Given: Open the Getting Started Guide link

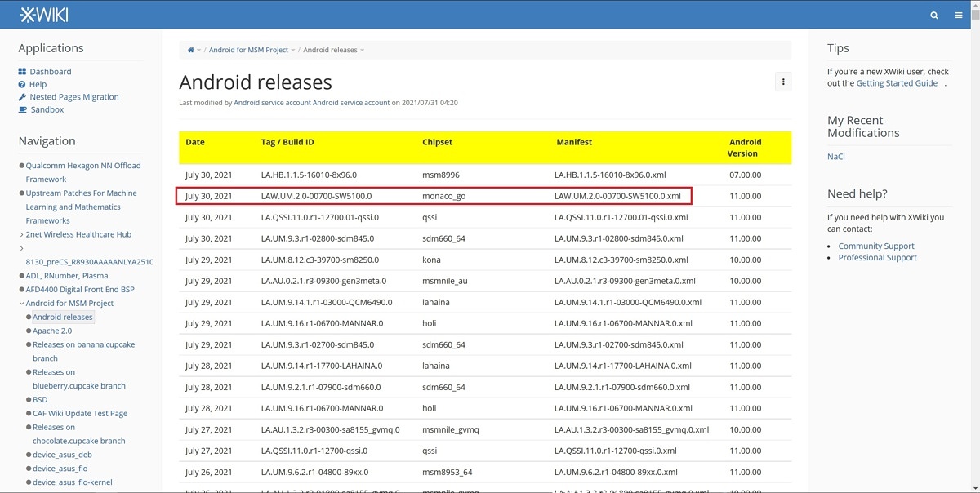Looking at the screenshot, I should coord(896,83).
